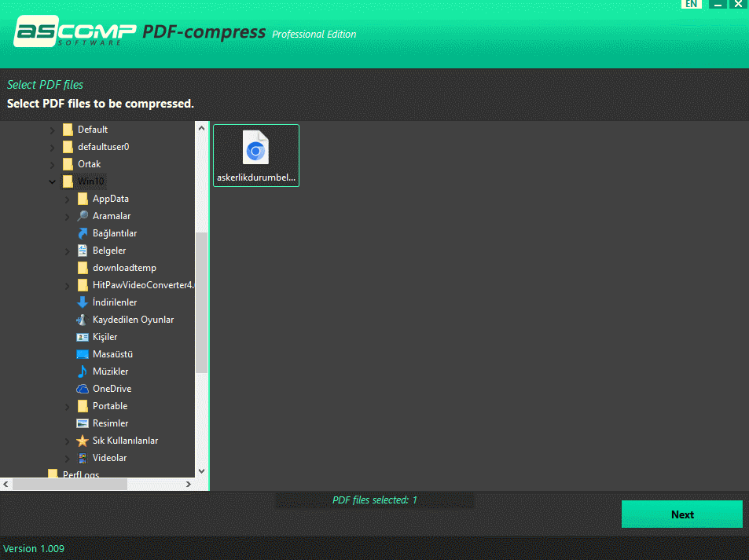This screenshot has width=749, height=560.
Task: Expand the AppData folder node
Action: coord(68,199)
